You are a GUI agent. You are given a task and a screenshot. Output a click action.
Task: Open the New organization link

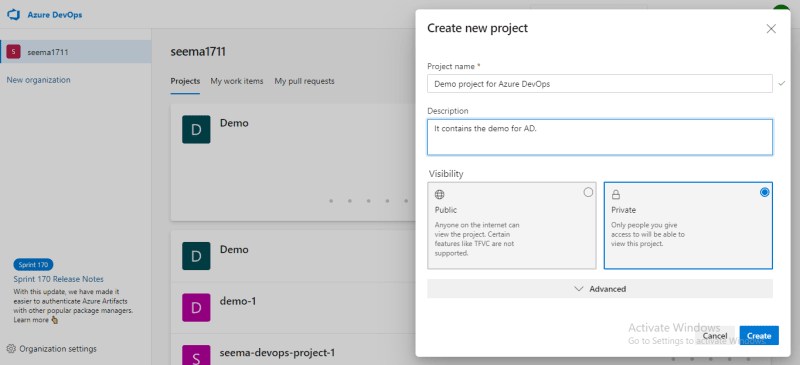pos(39,80)
